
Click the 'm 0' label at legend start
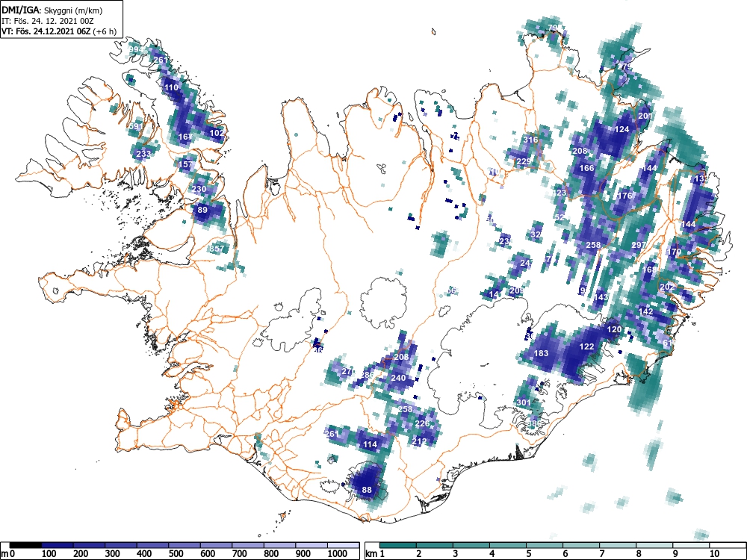click(x=8, y=554)
